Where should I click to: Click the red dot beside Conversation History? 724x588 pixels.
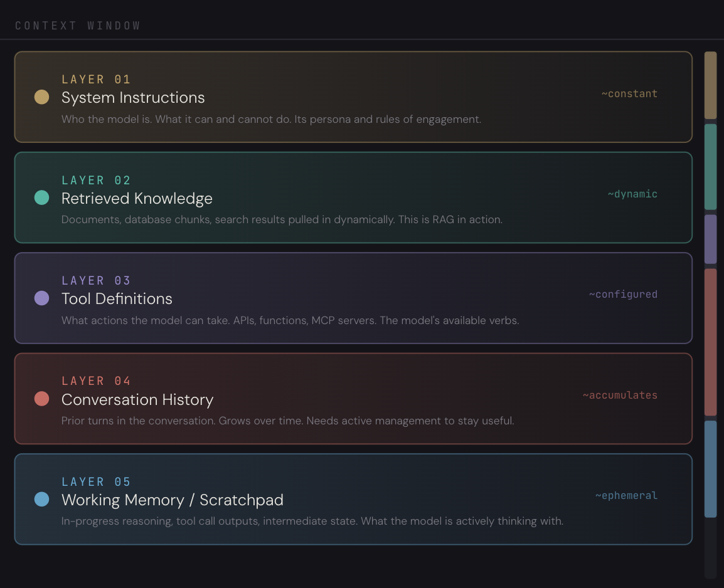click(x=41, y=399)
